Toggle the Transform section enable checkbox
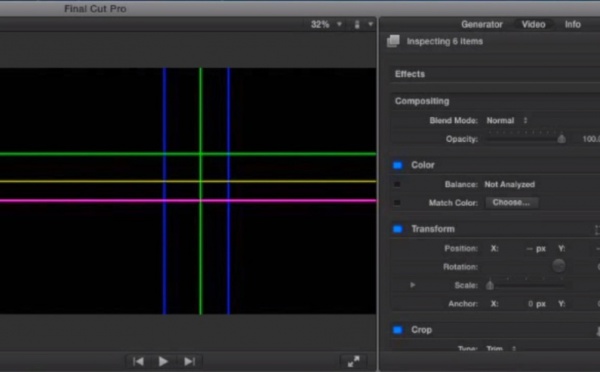This screenshot has width=600, height=372. [x=398, y=229]
